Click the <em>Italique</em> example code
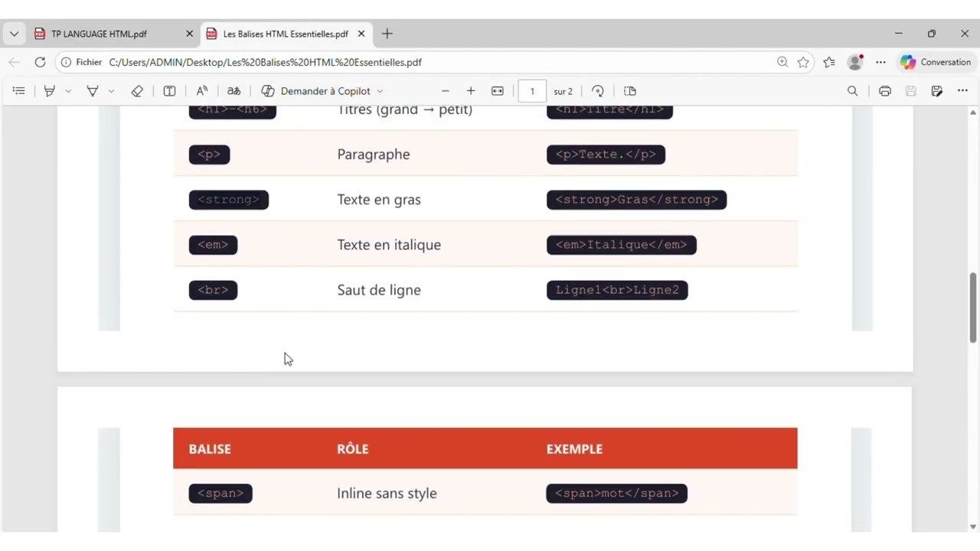 [621, 244]
